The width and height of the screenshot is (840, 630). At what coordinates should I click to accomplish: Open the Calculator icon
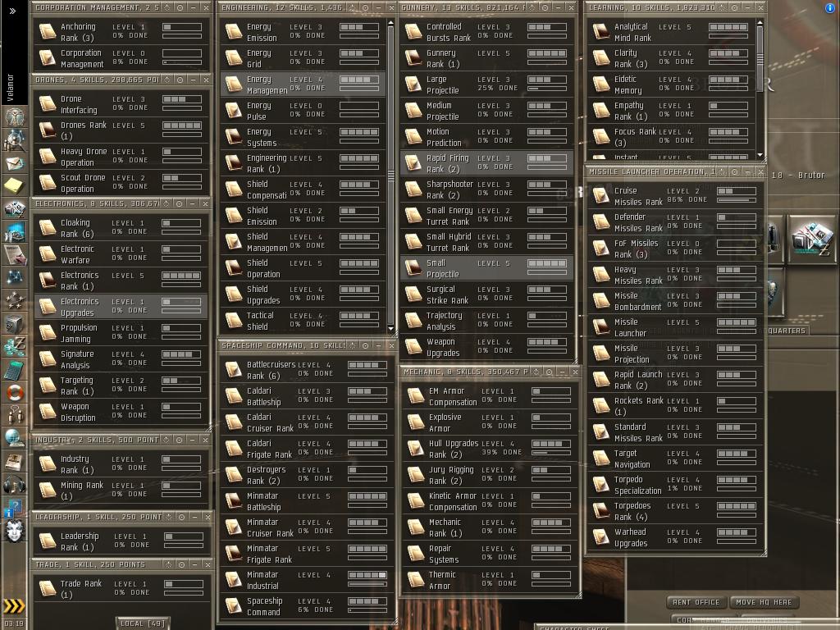point(15,370)
